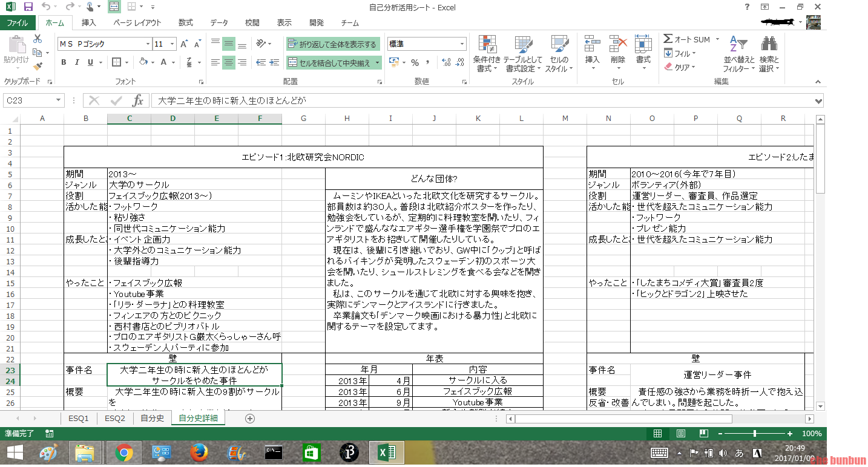Open Sort & Filter (並べ替えとフィルター)
Screen dimensions: 868x467
738,53
